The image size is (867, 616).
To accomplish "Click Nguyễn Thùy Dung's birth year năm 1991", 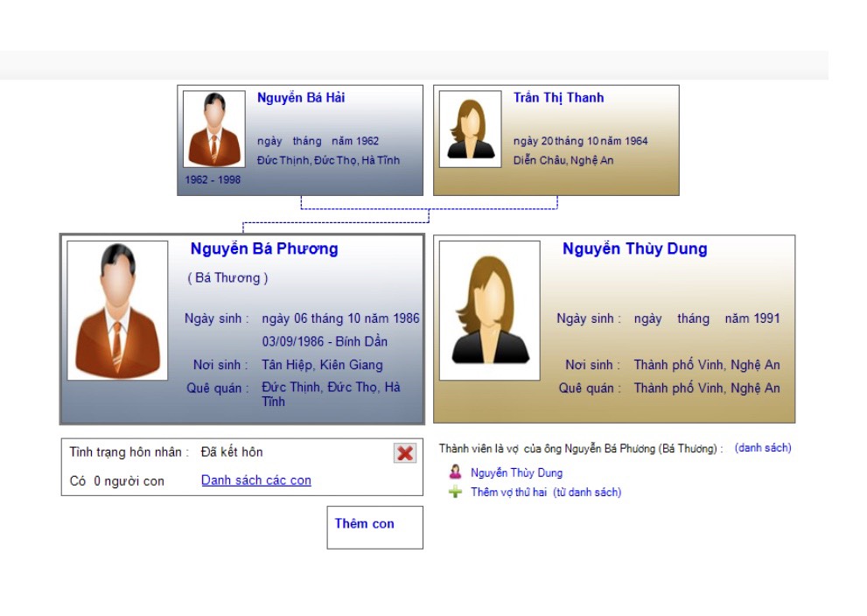I will click(752, 318).
